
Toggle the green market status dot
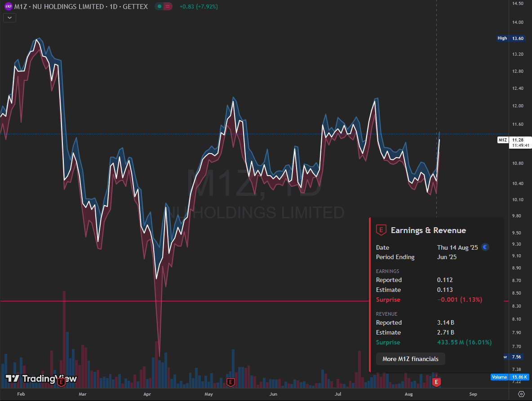[x=160, y=7]
